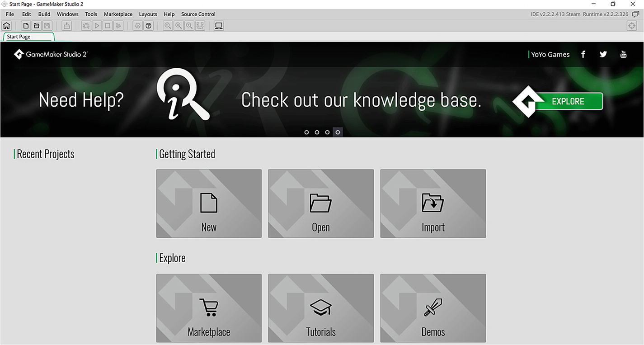Screen dimensions: 644x345
Task: Open the File menu
Action: [x=10, y=14]
